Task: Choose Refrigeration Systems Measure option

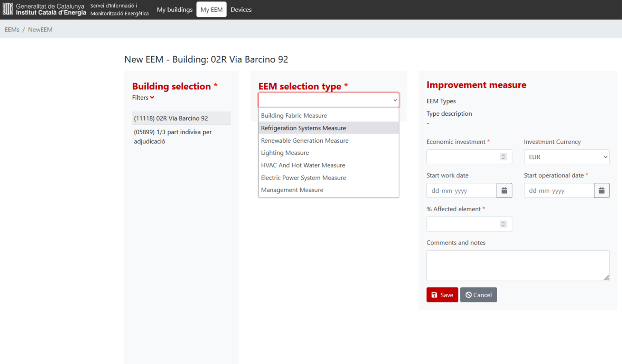Action: [329, 128]
